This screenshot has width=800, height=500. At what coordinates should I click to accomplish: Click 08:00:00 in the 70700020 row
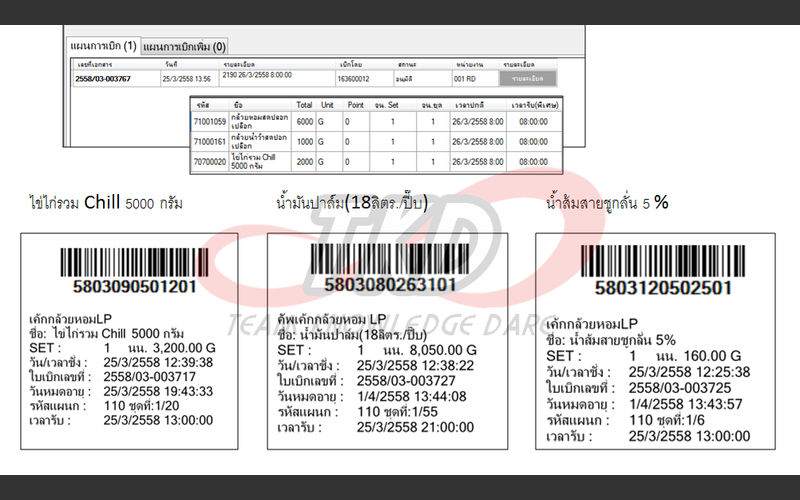[x=533, y=162]
